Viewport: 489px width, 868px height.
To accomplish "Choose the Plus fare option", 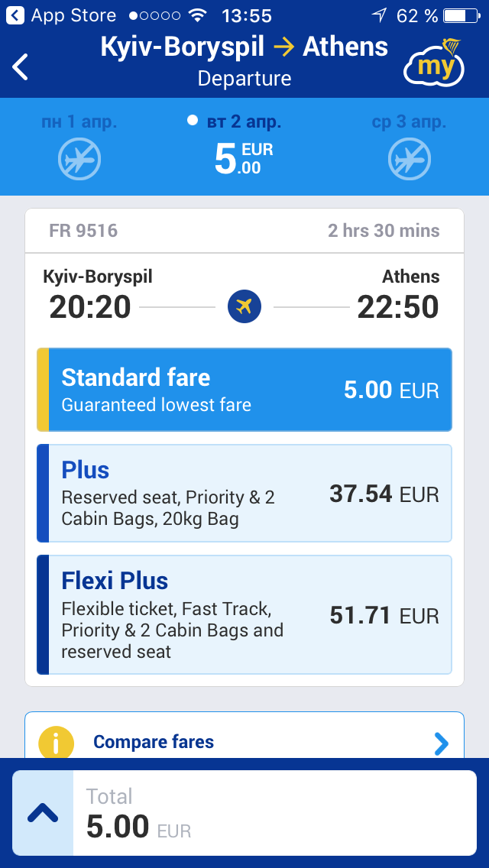I will tap(244, 493).
